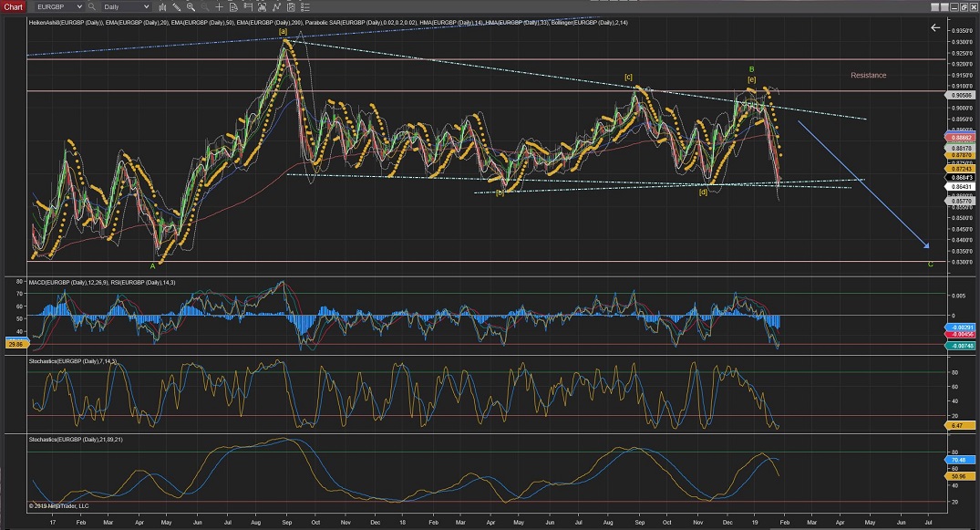Click the zoom out magnifier icon
This screenshot has width=980, height=530.
click(x=204, y=7)
